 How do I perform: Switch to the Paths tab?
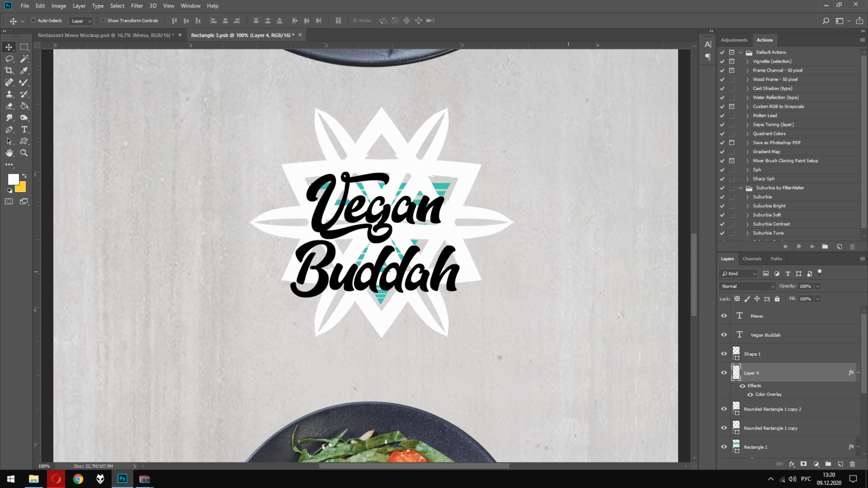[x=776, y=259]
